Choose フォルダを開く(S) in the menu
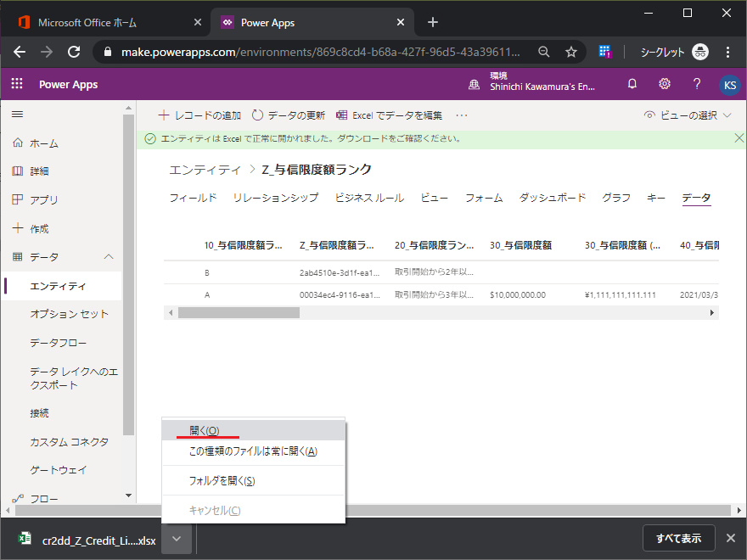 [254, 480]
